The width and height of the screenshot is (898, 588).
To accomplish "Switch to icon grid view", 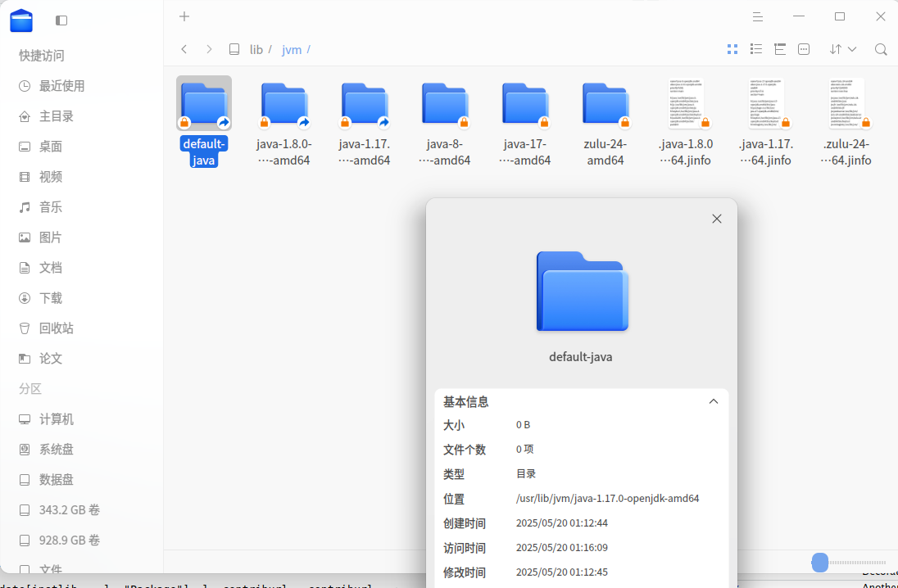I will pyautogui.click(x=732, y=49).
